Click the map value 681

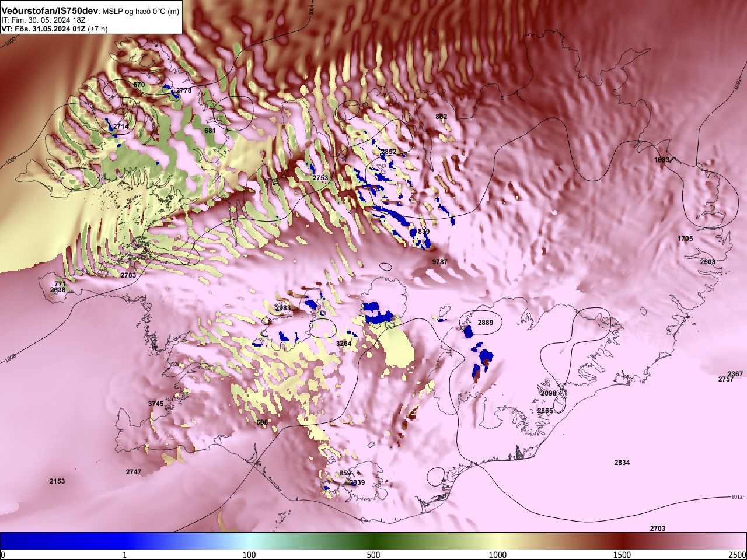210,131
